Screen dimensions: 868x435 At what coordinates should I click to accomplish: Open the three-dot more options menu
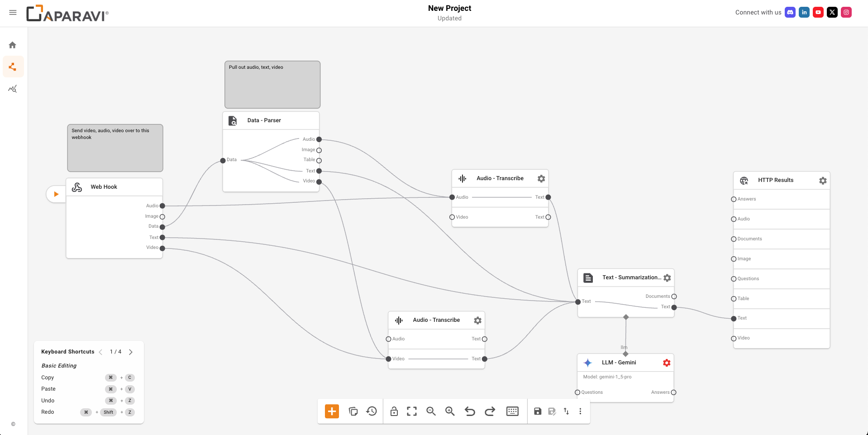tap(580, 411)
